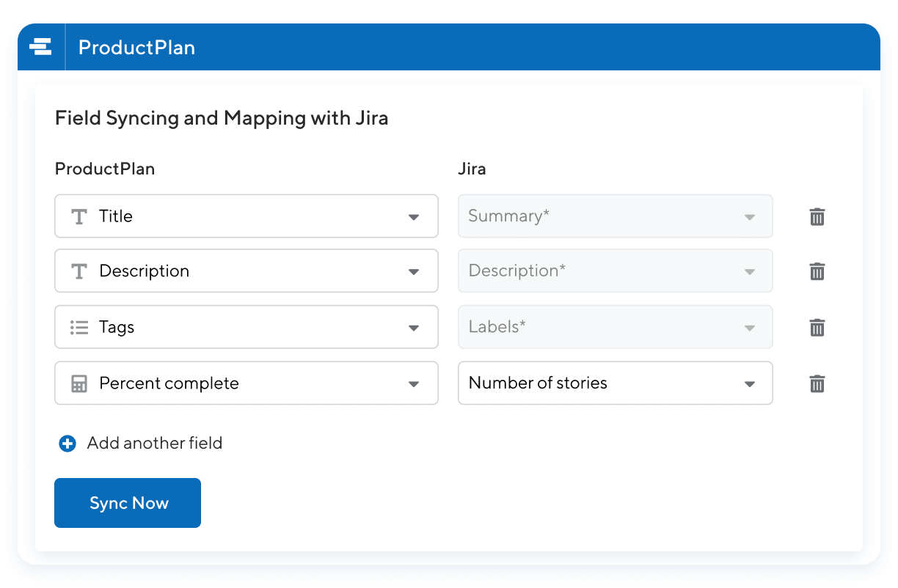Select the Tags field text
The height and width of the screenshot is (588, 898).
tap(117, 327)
